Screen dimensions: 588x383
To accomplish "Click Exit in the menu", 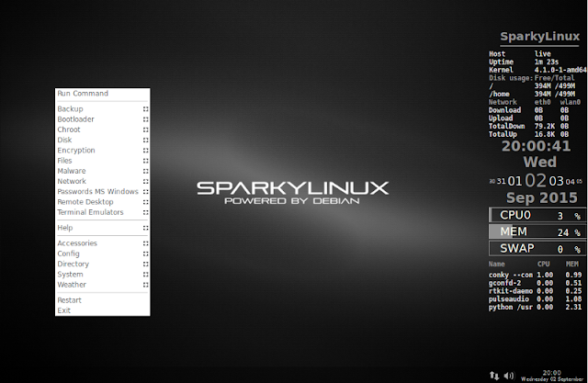I will (x=102, y=310).
